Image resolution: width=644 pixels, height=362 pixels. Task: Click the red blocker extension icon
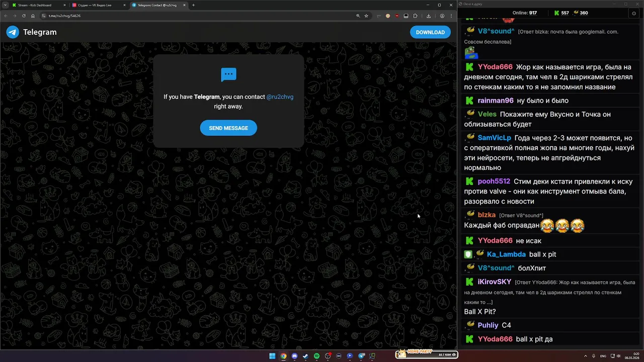coord(397,16)
